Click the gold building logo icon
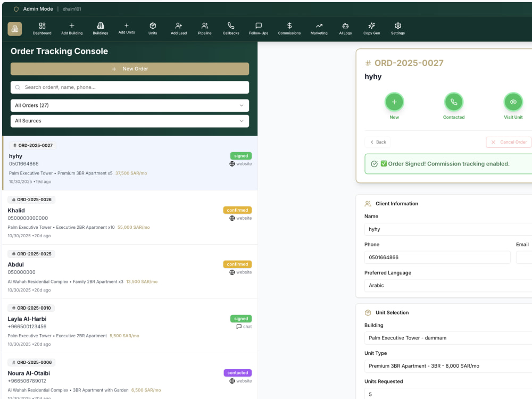532x399 pixels. click(14, 29)
